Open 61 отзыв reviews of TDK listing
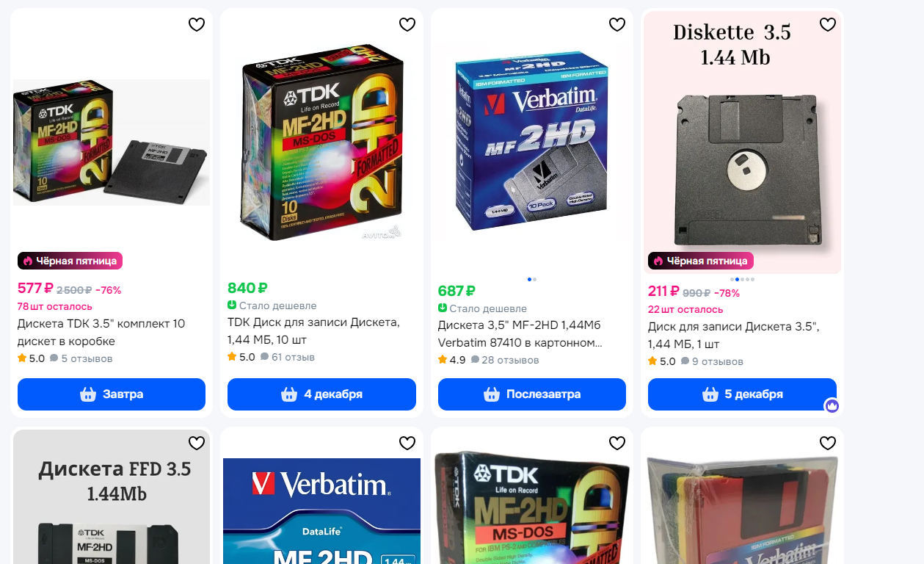The height and width of the screenshot is (564, 924). (288, 358)
